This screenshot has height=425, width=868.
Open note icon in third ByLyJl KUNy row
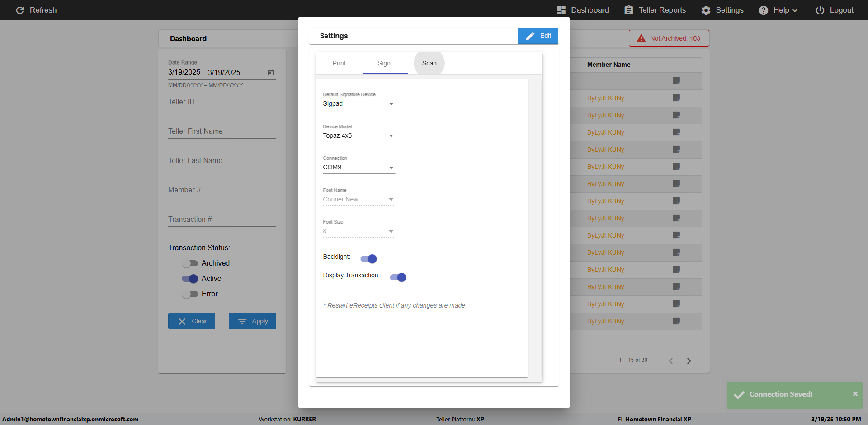(676, 132)
